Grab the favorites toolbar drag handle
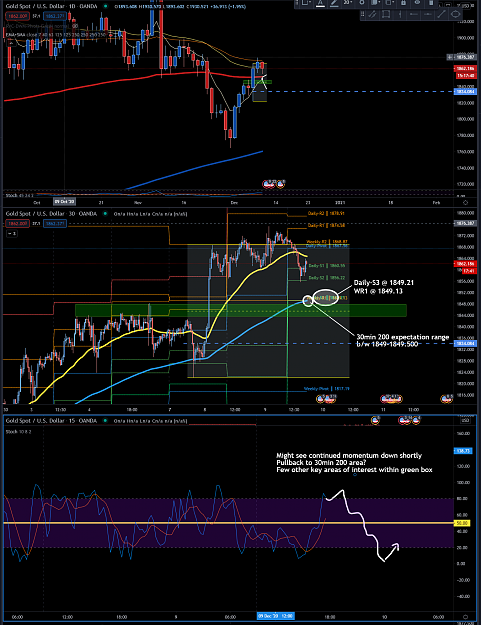Screen dimensions: 481x625 click(363, 15)
